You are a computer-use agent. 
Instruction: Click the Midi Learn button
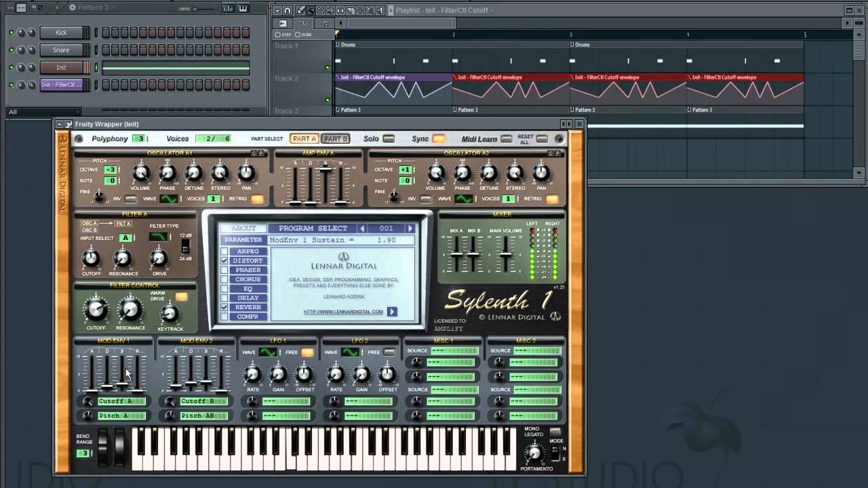point(507,139)
